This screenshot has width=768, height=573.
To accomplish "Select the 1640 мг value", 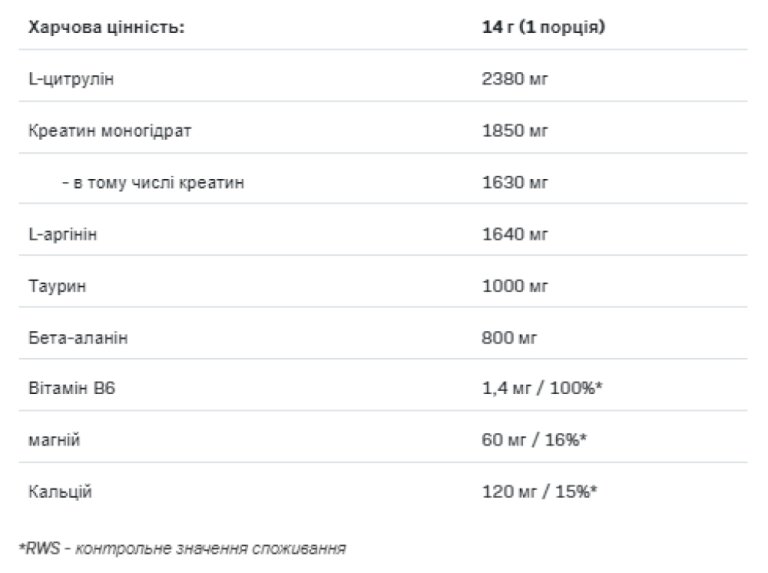I will click(515, 234).
